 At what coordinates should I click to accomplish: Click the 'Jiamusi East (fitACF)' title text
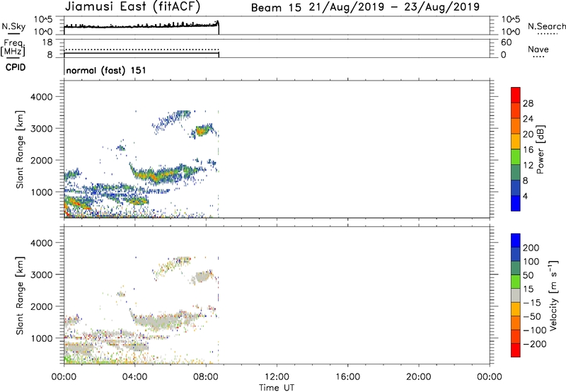[132, 7]
